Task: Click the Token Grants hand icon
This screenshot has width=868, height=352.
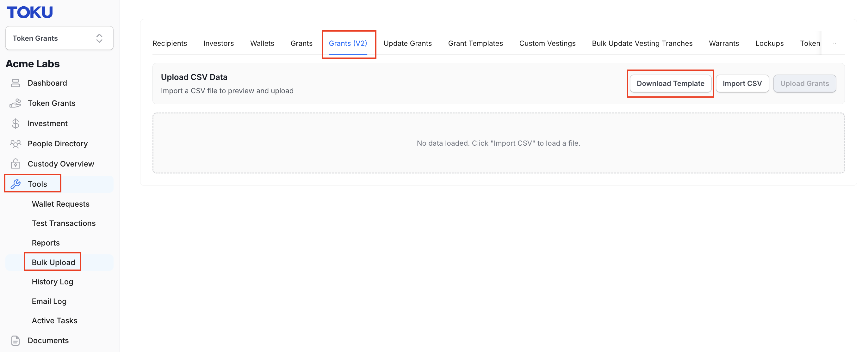Action: click(x=15, y=103)
